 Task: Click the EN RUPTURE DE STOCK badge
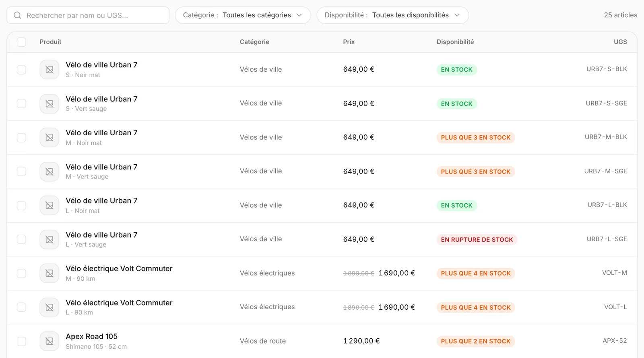[x=477, y=240]
